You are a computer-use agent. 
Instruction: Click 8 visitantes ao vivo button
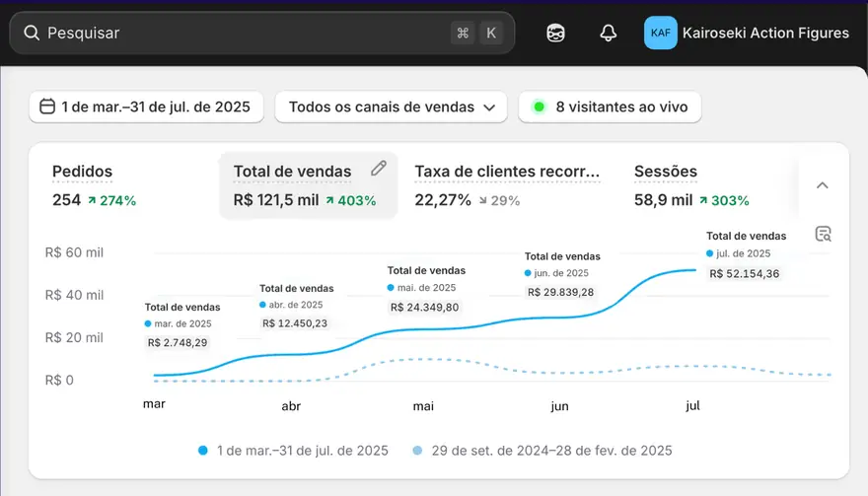point(610,106)
